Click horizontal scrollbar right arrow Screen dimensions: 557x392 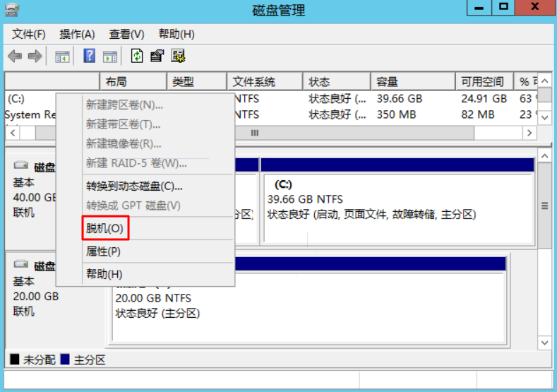(x=529, y=133)
